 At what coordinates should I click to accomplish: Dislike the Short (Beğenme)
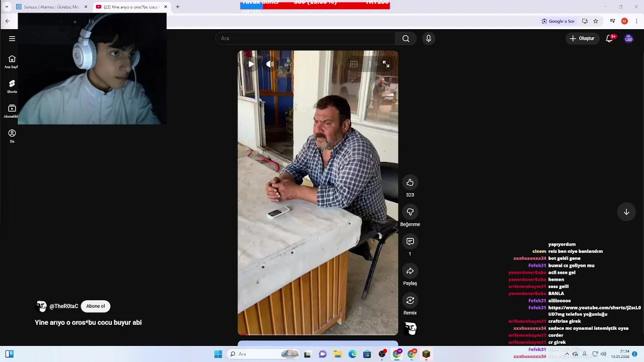coord(410,212)
